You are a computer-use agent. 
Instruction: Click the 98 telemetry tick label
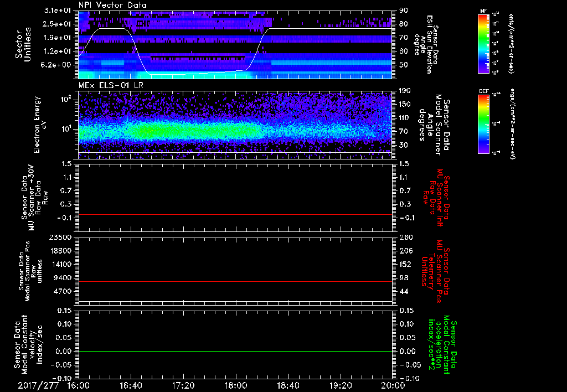tap(404, 278)
